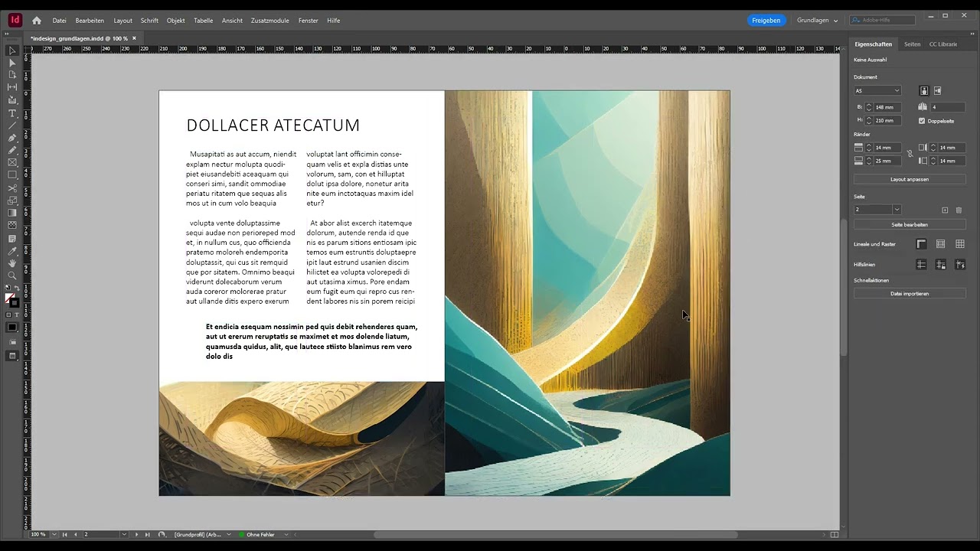Delete page using trash icon
This screenshot has height=551, width=980.
point(959,210)
